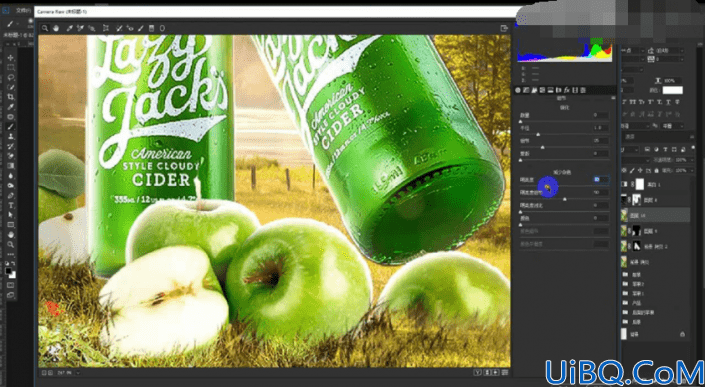
Task: Open the Detail panel flyout menu icon
Action: point(613,98)
